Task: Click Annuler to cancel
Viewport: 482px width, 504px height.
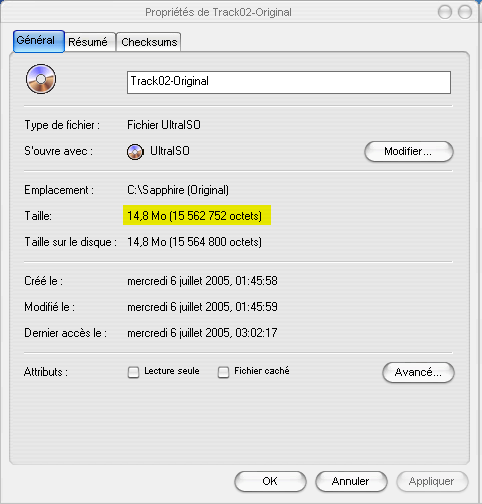Action: coord(351,481)
